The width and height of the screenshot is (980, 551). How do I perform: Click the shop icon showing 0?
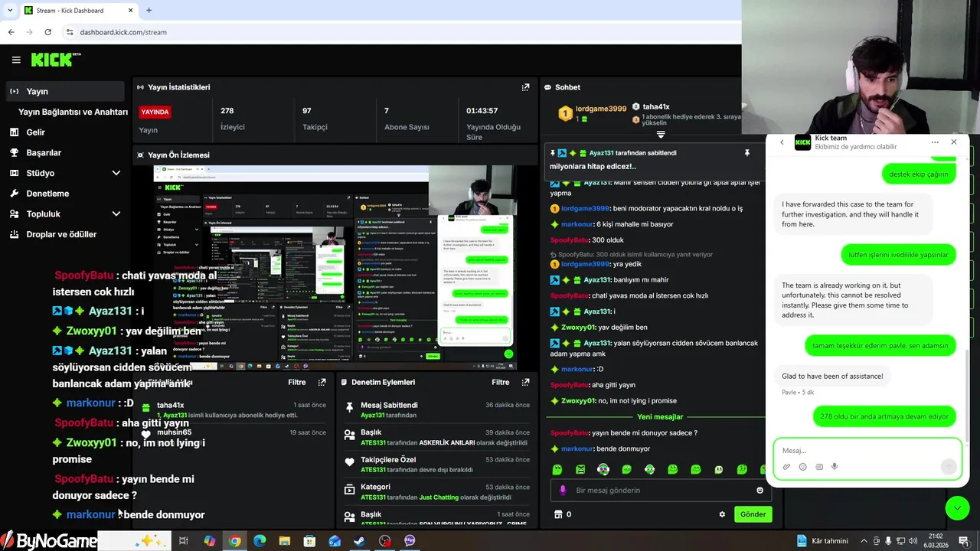coord(558,514)
